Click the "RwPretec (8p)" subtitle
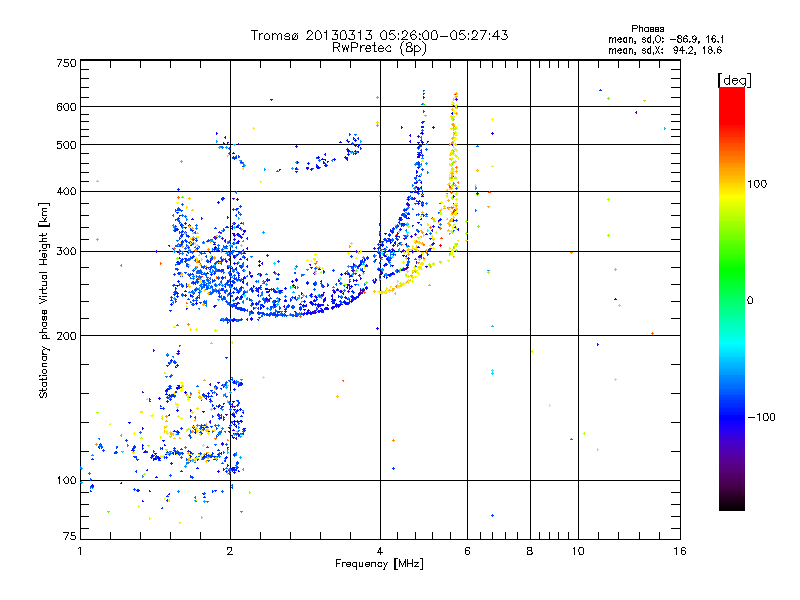This screenshot has height=600, width=800. tap(379, 48)
